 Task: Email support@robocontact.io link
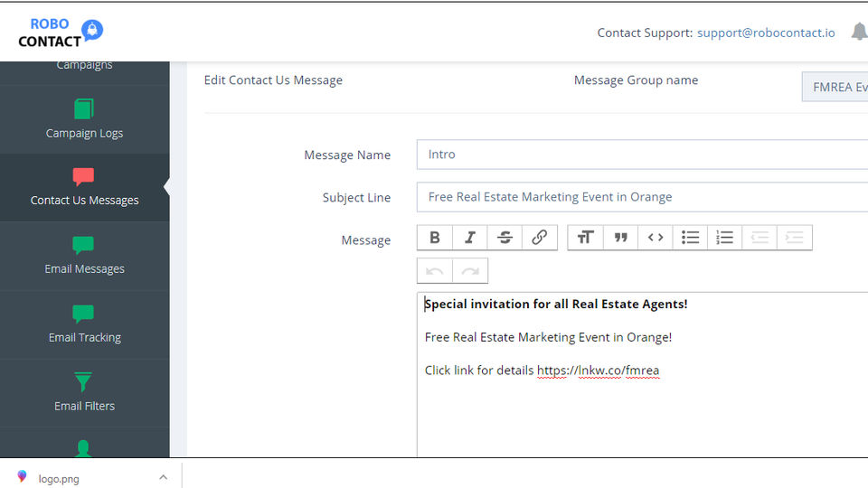pos(766,33)
